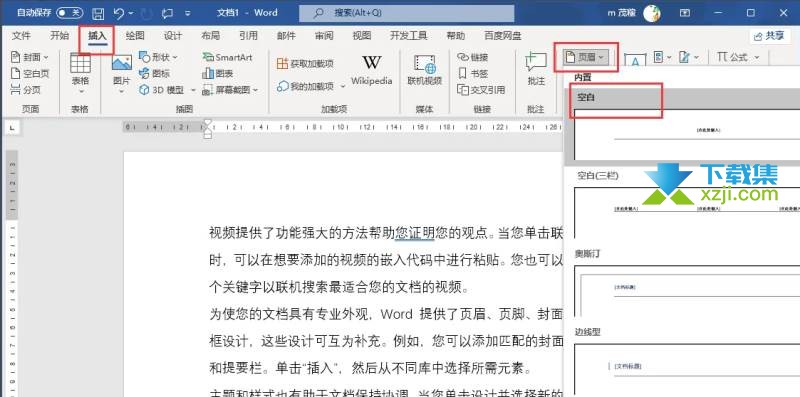Click the redo icon in title bar

click(x=146, y=13)
